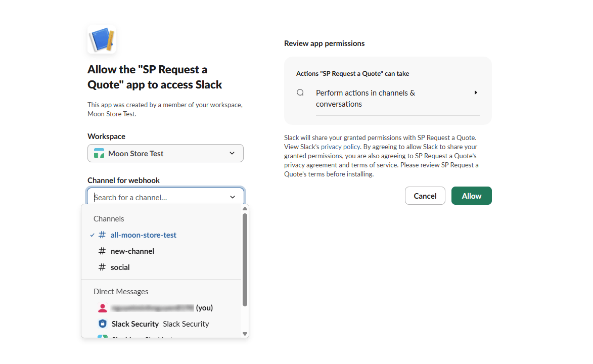Viewport: 593px width, 364px height.
Task: Click hash icon beside social
Action: pyautogui.click(x=102, y=267)
